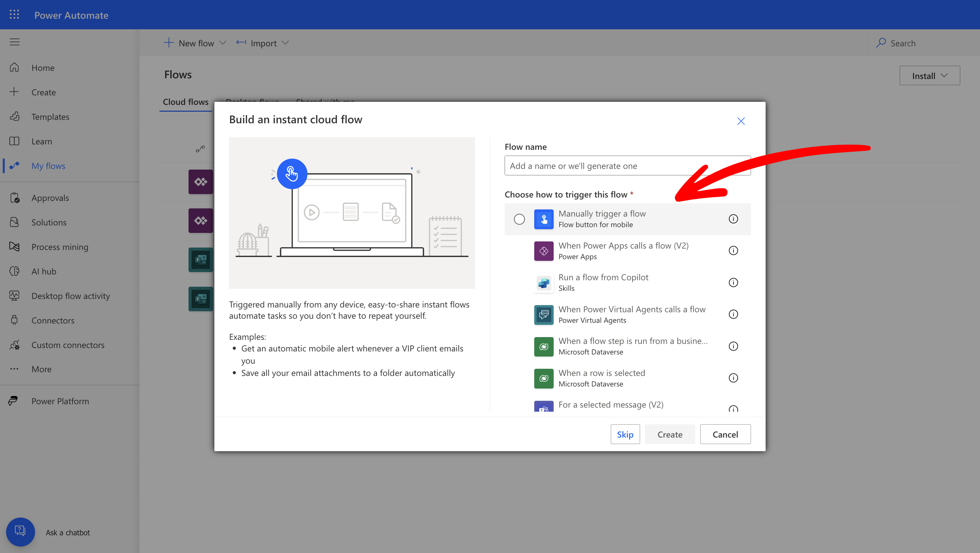
Task: Click the Copilot Skills trigger icon
Action: [544, 283]
